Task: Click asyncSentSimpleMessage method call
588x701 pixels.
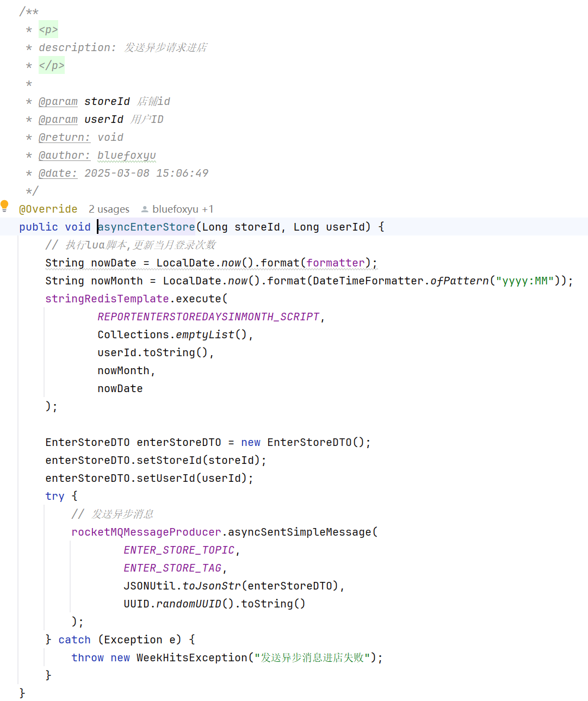Action: [300, 532]
